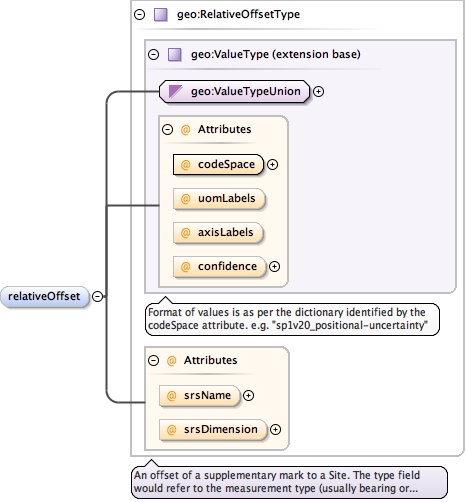Select the axisLabels attribute
Screen dimensions: 466x502
pyautogui.click(x=218, y=233)
